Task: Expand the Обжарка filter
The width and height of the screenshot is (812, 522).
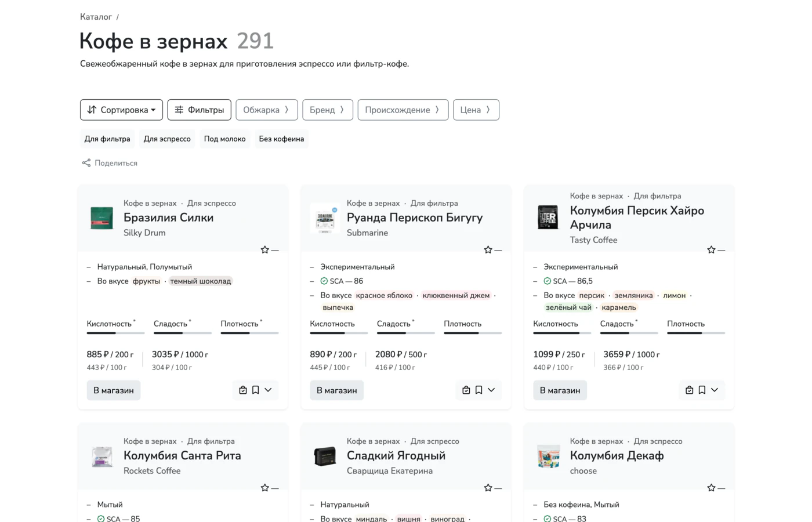Action: click(x=267, y=110)
